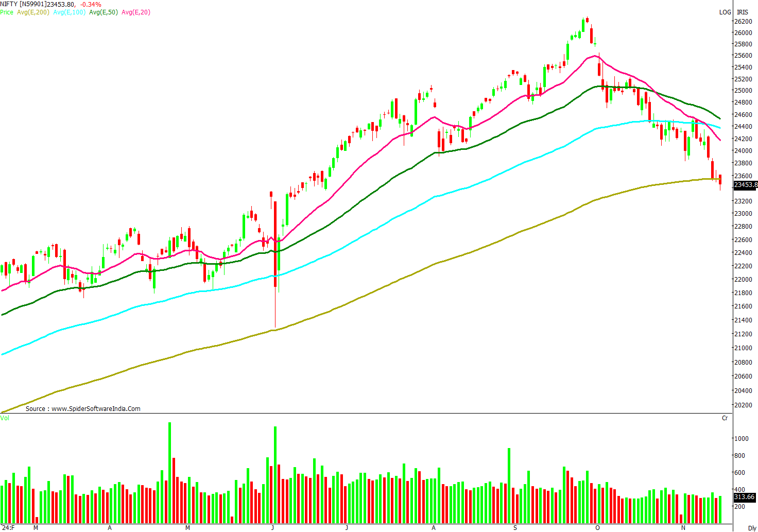Click the 313.66 volume value tag
The height and width of the screenshot is (532, 758).
point(744,497)
